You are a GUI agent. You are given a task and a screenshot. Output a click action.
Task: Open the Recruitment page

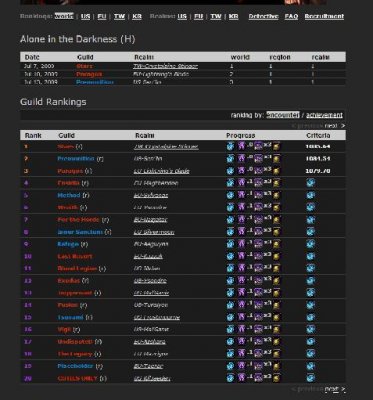(x=324, y=16)
